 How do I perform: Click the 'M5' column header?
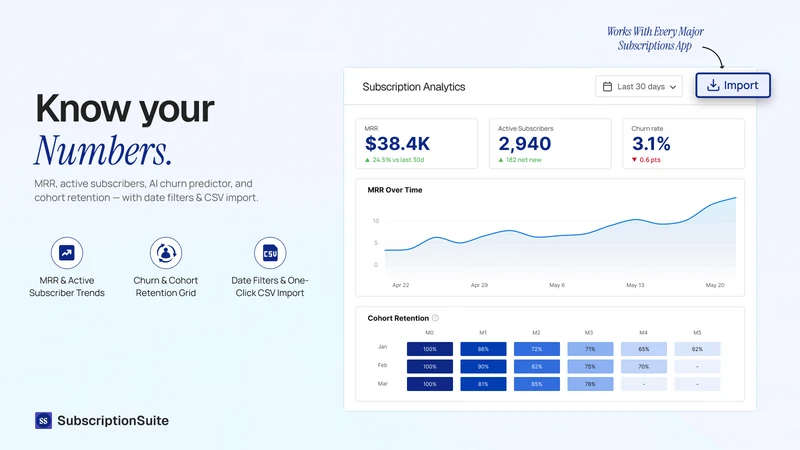click(x=697, y=333)
